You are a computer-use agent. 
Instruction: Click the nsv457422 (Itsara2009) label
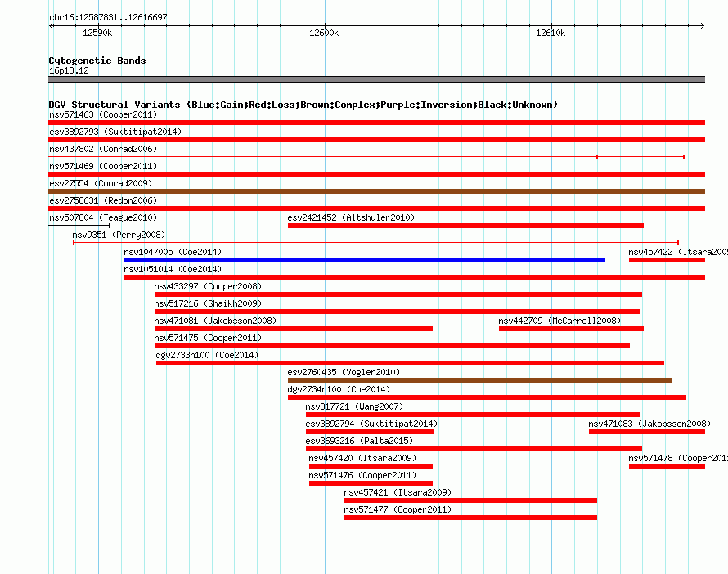point(678,252)
